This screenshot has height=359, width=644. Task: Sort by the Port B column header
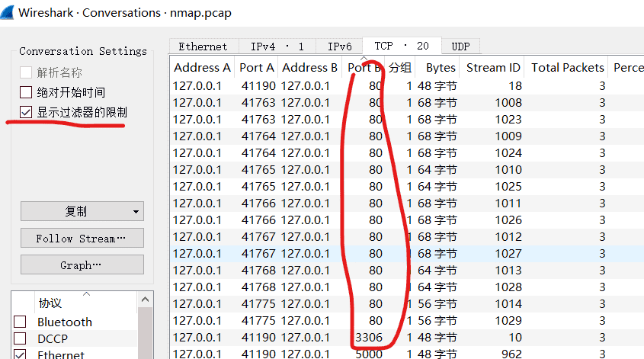coord(364,67)
